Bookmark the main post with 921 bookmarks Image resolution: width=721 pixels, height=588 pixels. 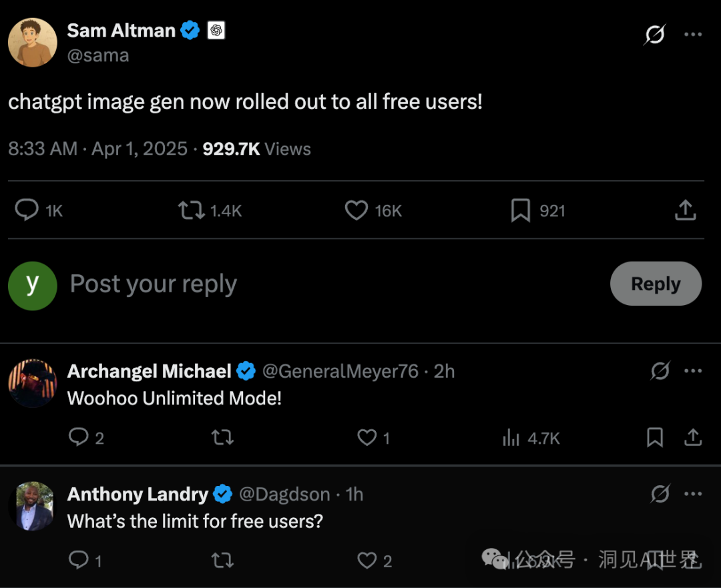tap(521, 211)
